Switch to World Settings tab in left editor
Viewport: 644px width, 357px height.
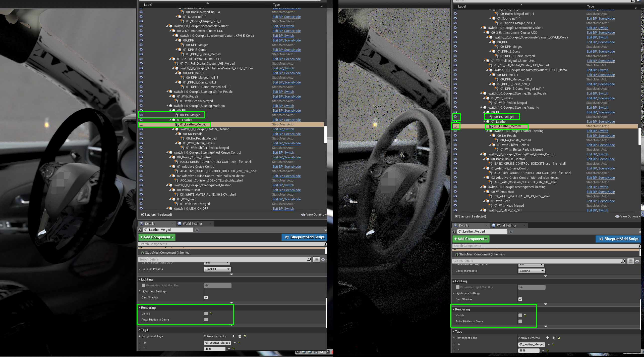[192, 224]
